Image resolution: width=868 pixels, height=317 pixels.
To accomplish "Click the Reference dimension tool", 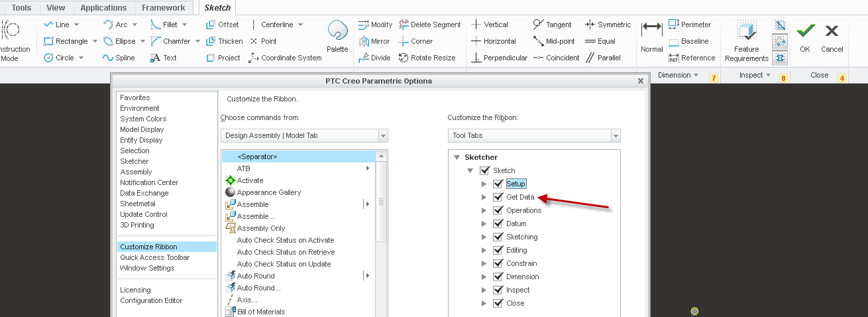I will pyautogui.click(x=692, y=58).
